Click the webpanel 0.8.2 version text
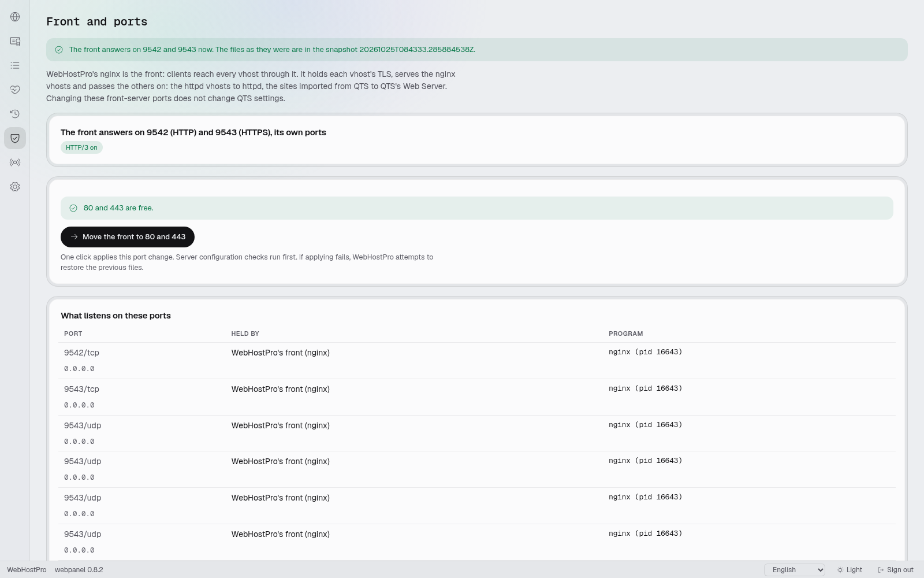The width and height of the screenshot is (924, 578). (79, 570)
